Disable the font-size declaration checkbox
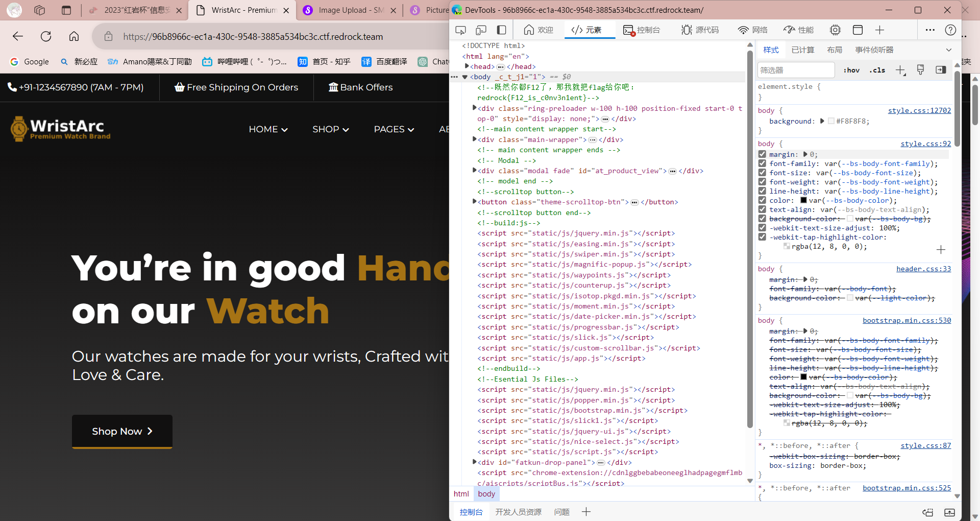This screenshot has width=980, height=521. [x=762, y=173]
